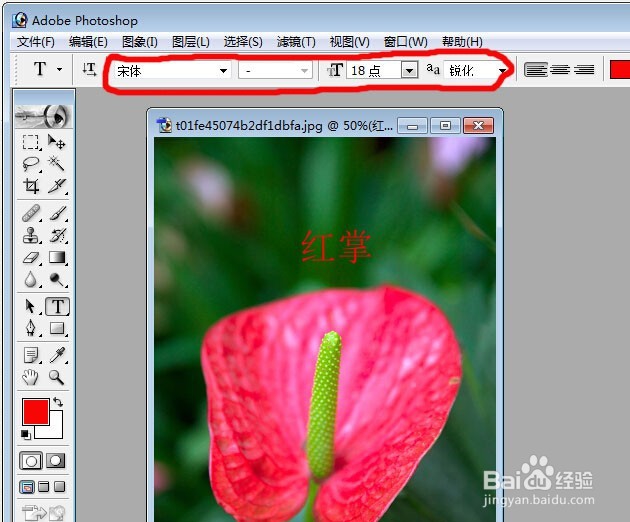Open the 宋体 font family dropdown
Image resolution: width=630 pixels, height=522 pixels.
(223, 71)
